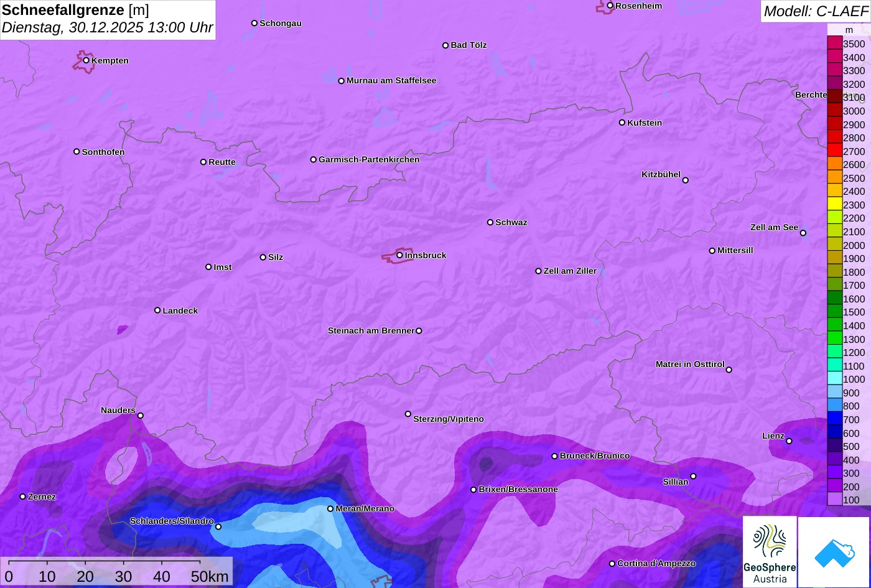871x588 pixels.
Task: Select the Nauders marker dot
Action: 141,416
